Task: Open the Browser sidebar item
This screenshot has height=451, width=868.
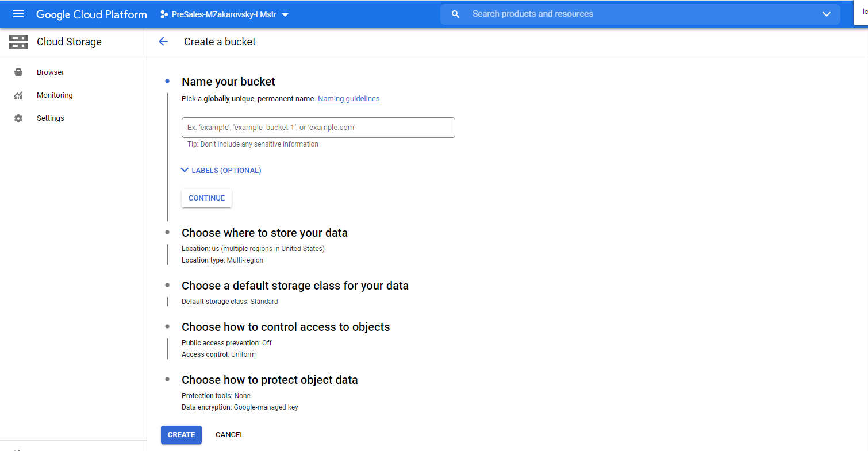Action: pyautogui.click(x=51, y=72)
